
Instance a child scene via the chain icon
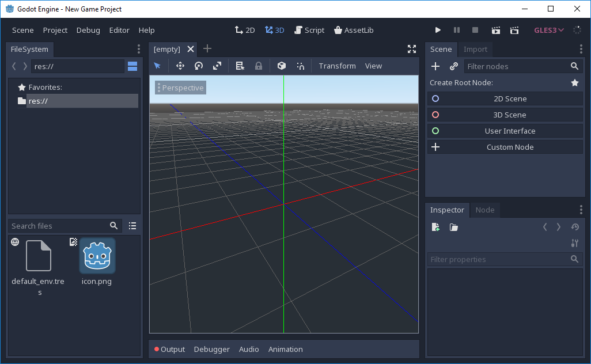point(453,66)
